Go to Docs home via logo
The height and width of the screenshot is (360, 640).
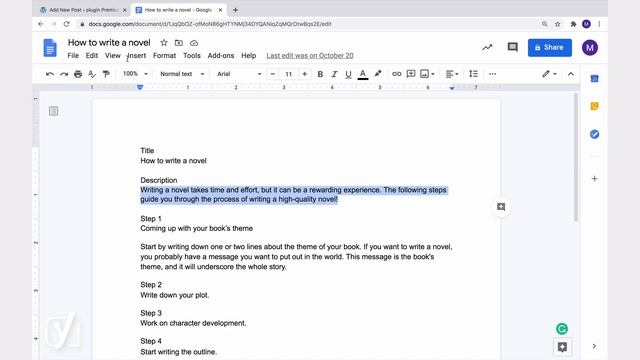50,48
